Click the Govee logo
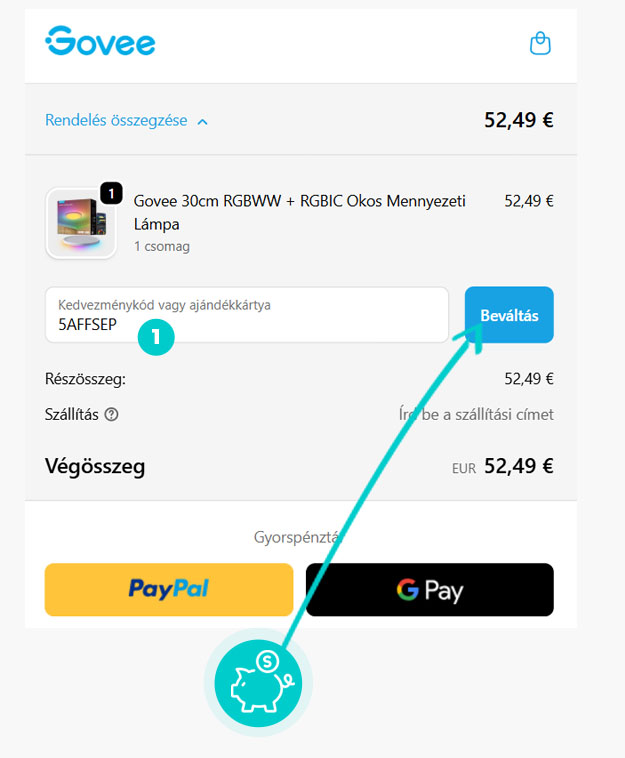This screenshot has width=625, height=758. pos(101,41)
